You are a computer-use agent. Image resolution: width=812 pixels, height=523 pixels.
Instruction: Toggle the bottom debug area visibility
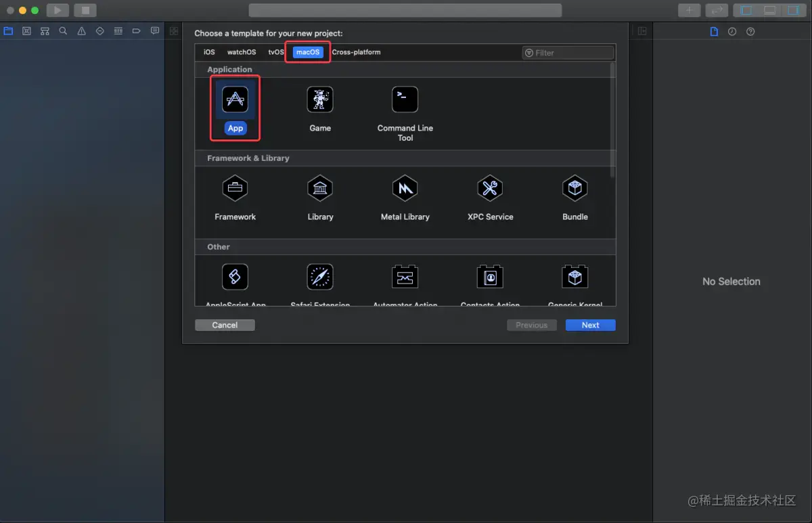[770, 10]
